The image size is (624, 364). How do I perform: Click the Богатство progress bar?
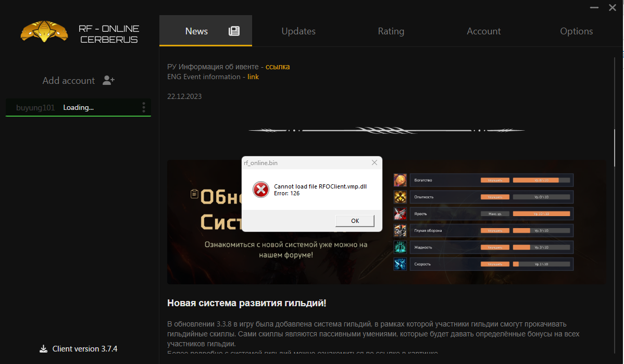[x=541, y=180]
